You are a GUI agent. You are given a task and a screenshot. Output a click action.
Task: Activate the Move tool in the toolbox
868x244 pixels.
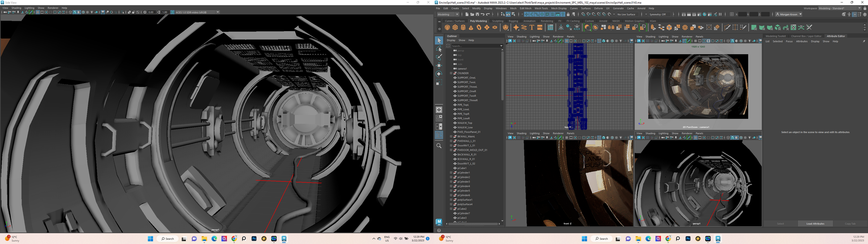click(439, 66)
